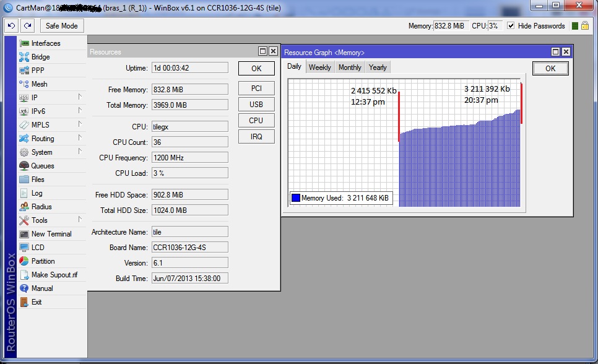The image size is (598, 364).
Task: Open the Manual help icon
Action: (24, 288)
